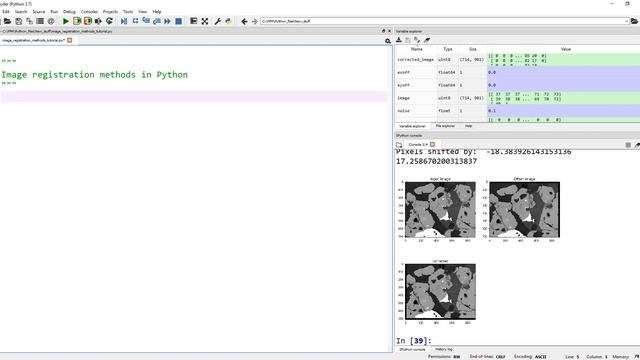Select the IPython console bottom tab

pyautogui.click(x=412, y=350)
